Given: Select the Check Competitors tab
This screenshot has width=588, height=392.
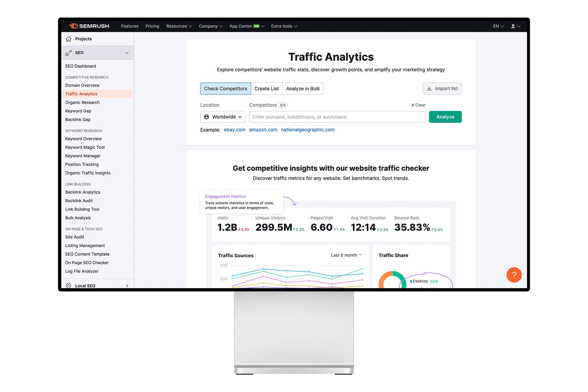Looking at the screenshot, I should 225,88.
